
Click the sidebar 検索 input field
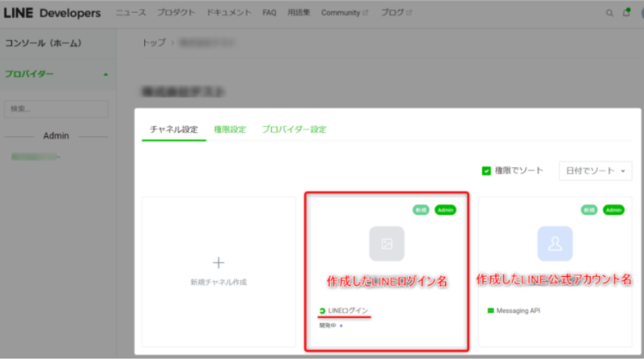click(x=56, y=109)
